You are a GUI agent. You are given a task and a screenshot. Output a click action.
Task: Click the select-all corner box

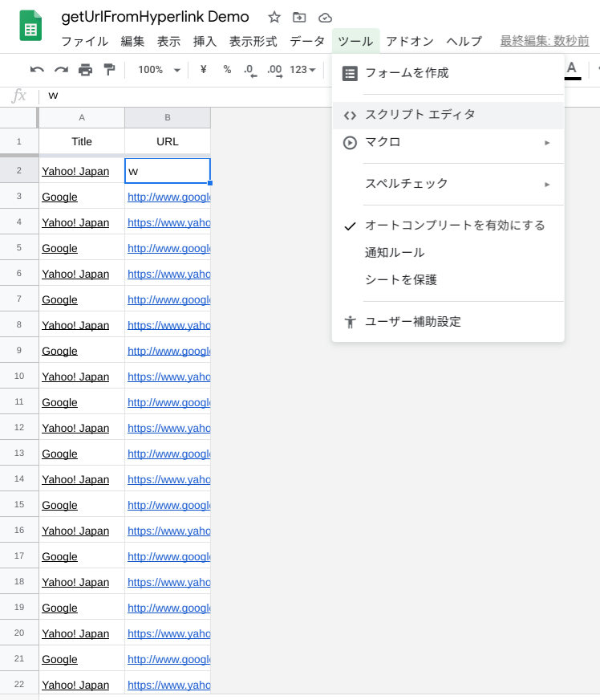pyautogui.click(x=18, y=117)
